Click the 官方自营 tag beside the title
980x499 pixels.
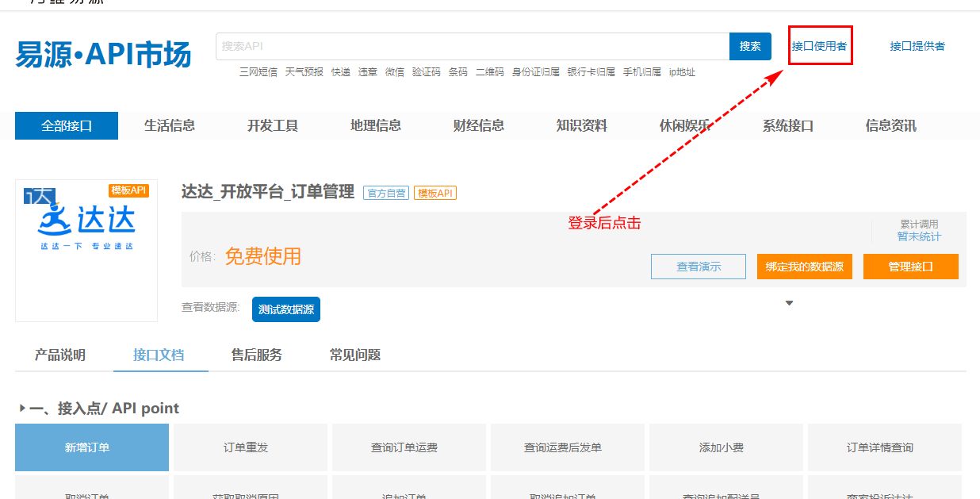click(386, 193)
